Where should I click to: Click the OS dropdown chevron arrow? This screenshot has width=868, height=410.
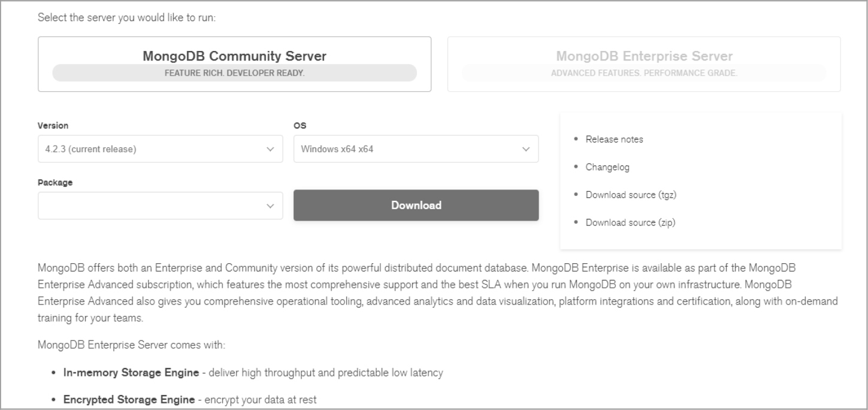click(526, 149)
